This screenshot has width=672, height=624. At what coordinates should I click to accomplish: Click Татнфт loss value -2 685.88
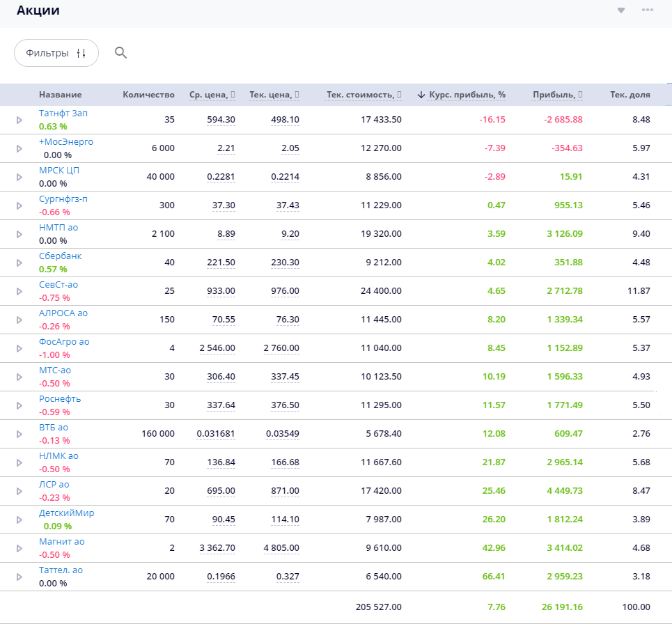pyautogui.click(x=563, y=120)
